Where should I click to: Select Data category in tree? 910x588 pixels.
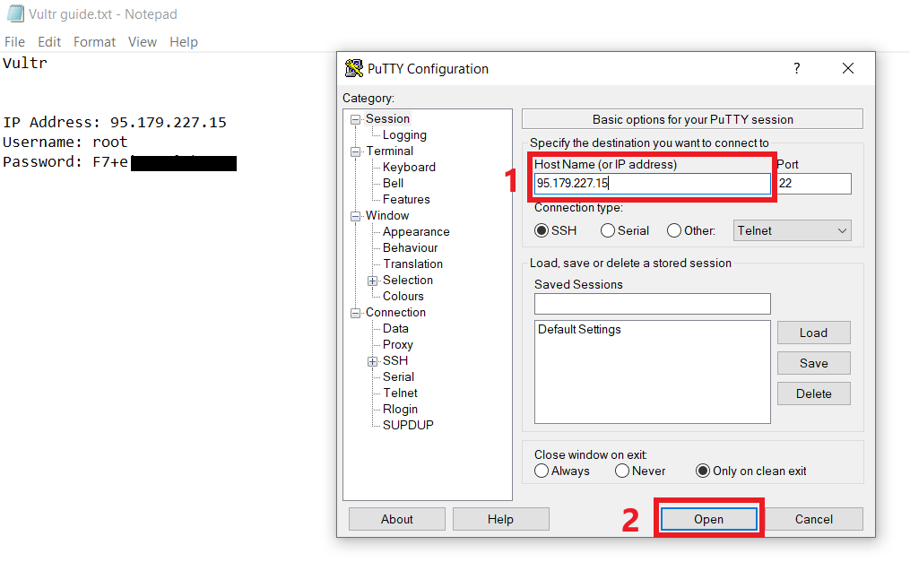pos(395,329)
